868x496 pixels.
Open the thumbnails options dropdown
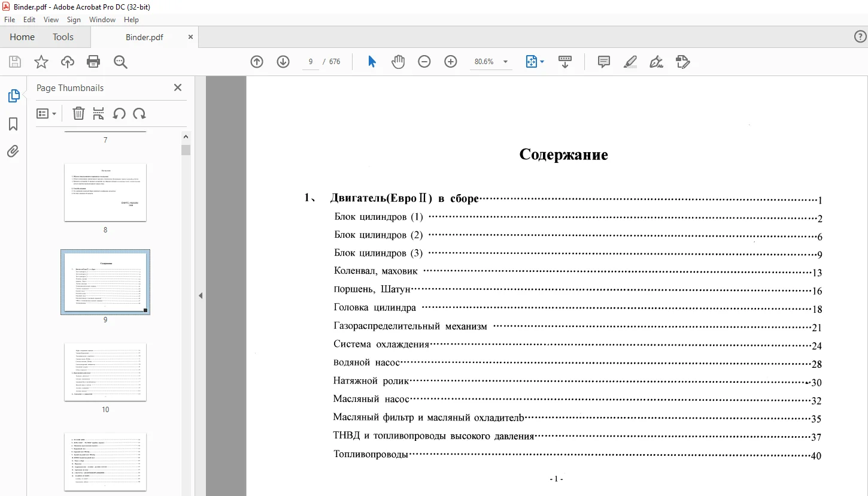(46, 113)
